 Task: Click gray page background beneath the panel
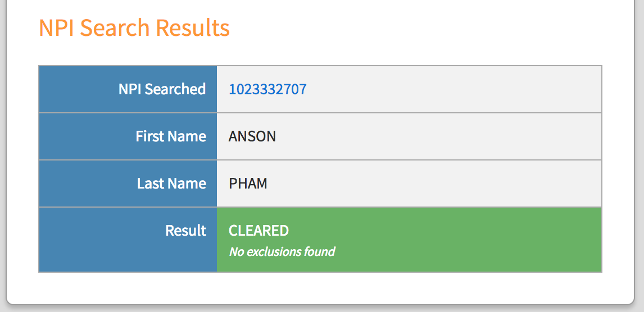click(320, 309)
